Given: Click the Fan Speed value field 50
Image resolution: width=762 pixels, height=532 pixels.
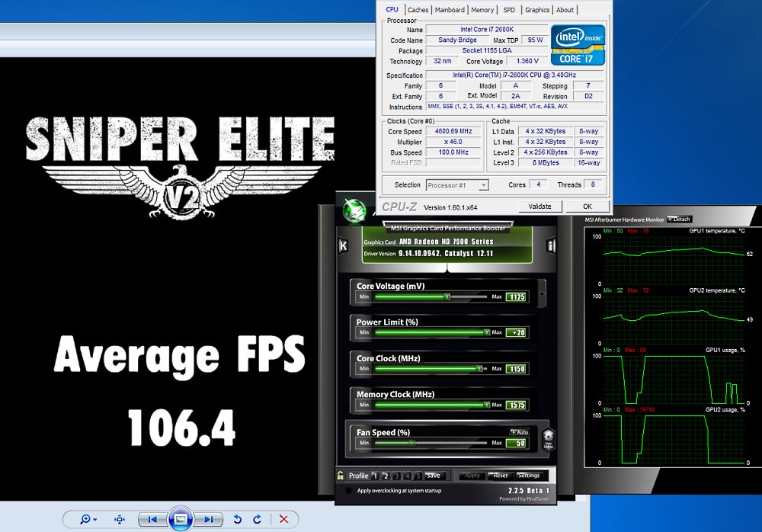Looking at the screenshot, I should (x=517, y=443).
